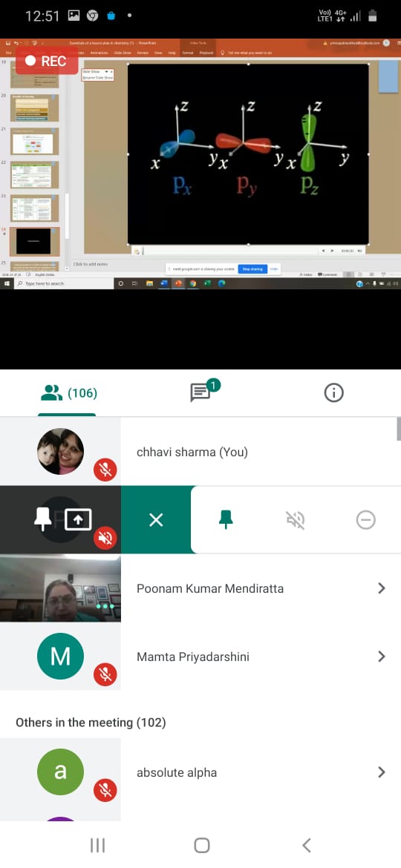Tap the white pin icon on the dark tile
401x868 pixels.
(x=42, y=519)
